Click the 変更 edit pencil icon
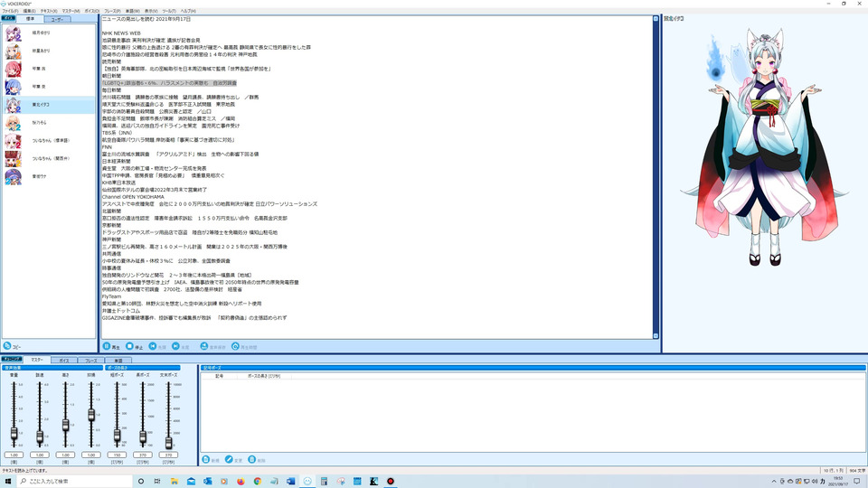The width and height of the screenshot is (868, 488). [229, 460]
